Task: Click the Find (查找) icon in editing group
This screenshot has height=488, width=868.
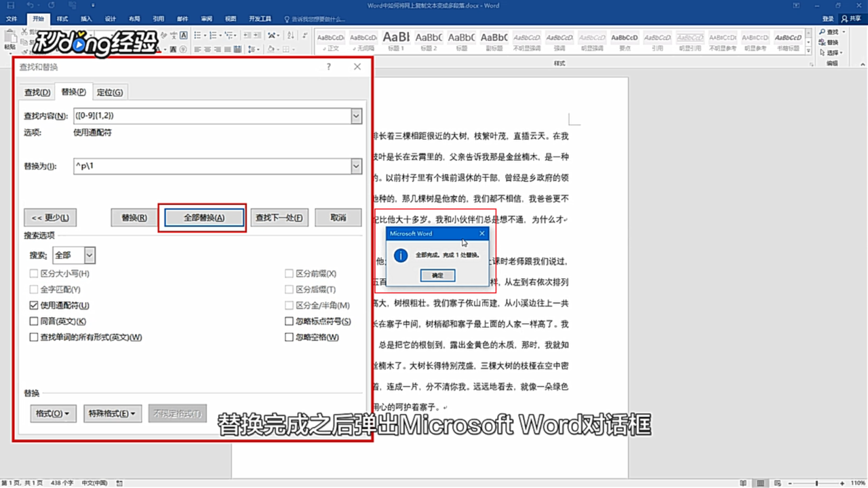Action: [822, 32]
